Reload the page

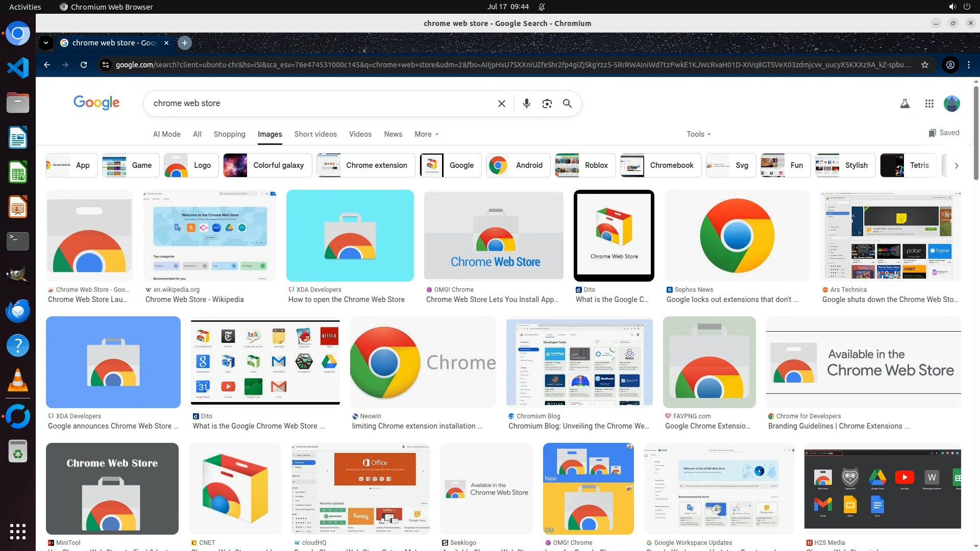[84, 65]
